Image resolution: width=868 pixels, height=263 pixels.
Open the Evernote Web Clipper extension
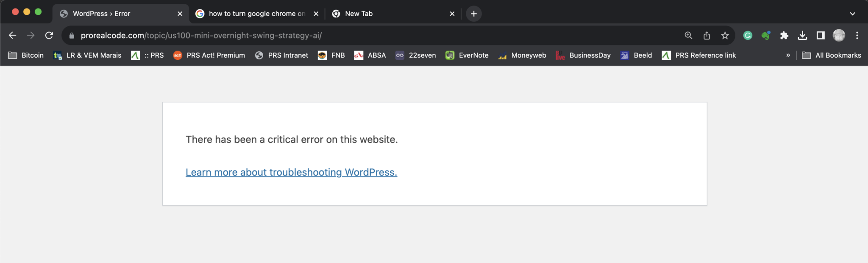click(765, 36)
